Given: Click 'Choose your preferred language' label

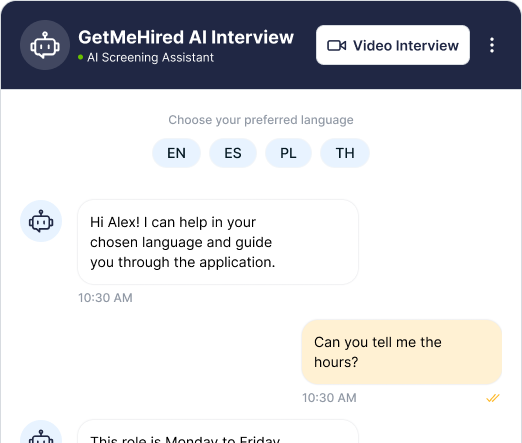Looking at the screenshot, I should point(261,120).
